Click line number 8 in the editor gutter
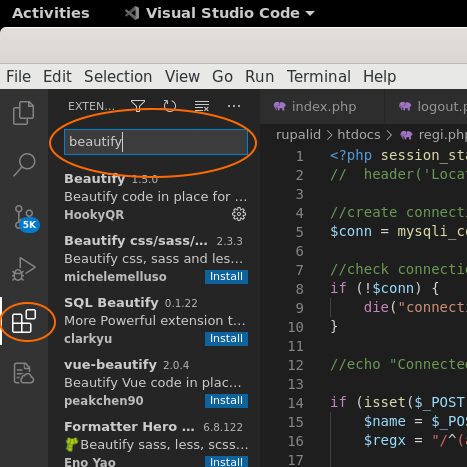 tap(299, 289)
